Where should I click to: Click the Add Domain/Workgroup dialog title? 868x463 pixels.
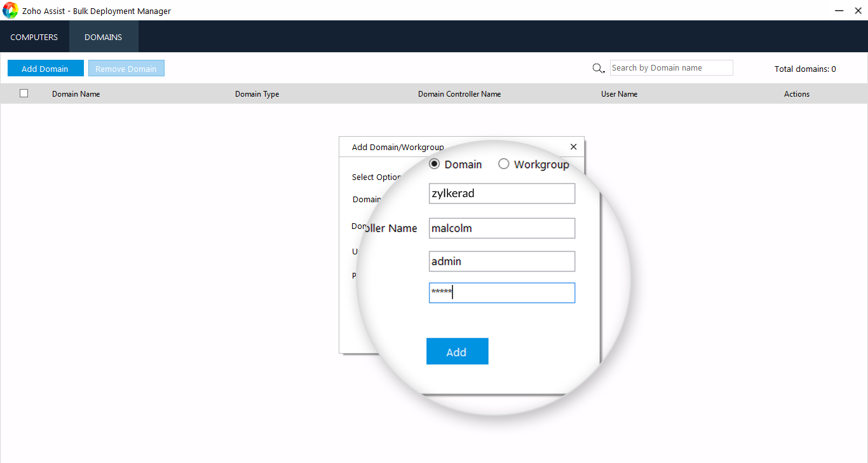398,147
